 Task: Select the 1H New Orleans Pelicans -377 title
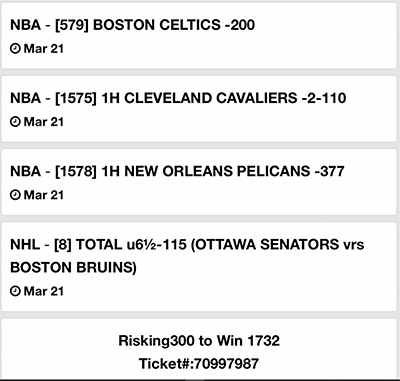(177, 171)
